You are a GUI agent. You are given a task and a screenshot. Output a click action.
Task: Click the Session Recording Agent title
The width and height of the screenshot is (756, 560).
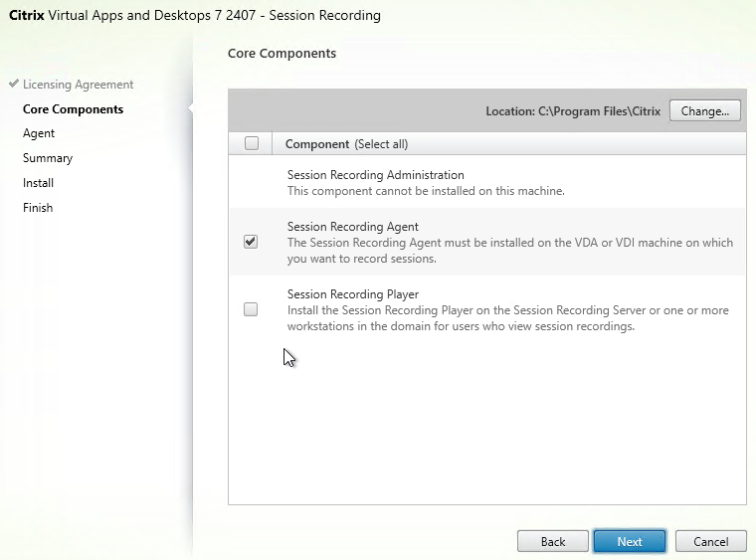(x=353, y=227)
